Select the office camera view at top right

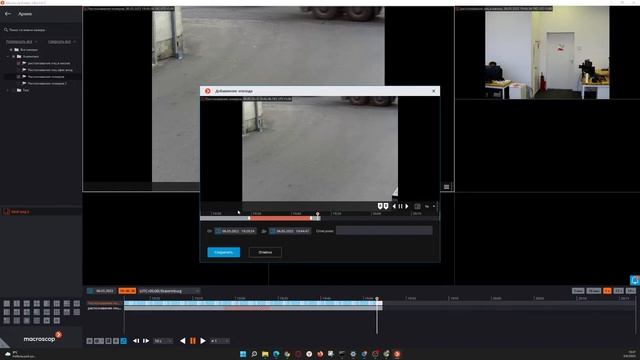(x=547, y=54)
